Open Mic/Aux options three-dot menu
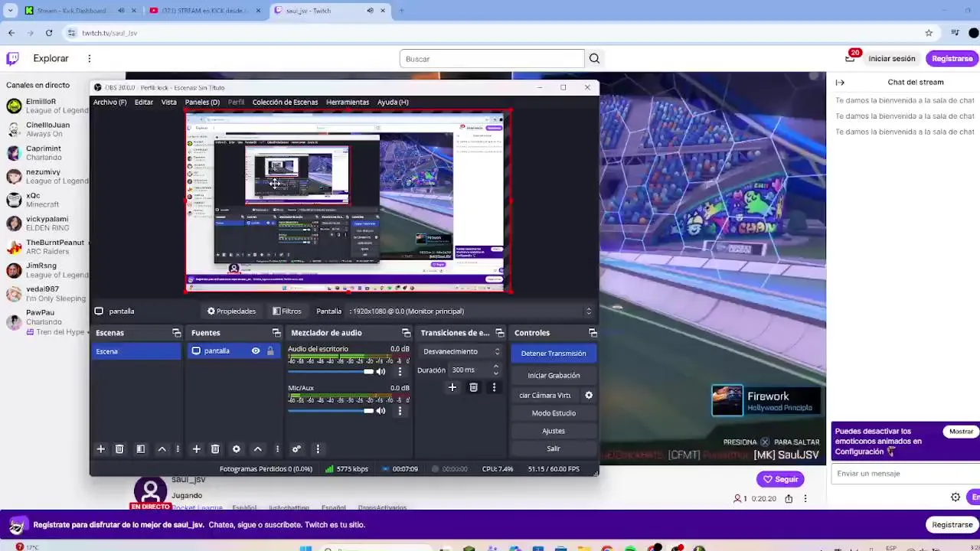The width and height of the screenshot is (980, 551). click(400, 411)
